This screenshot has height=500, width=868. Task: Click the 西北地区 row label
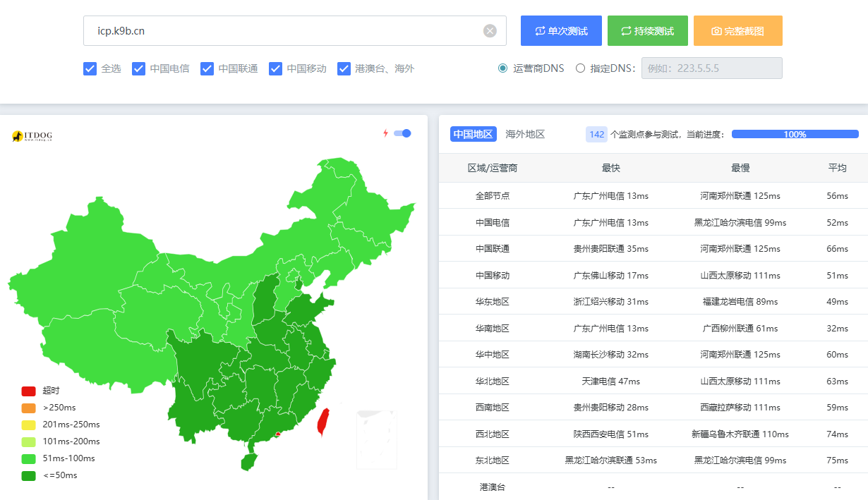493,434
